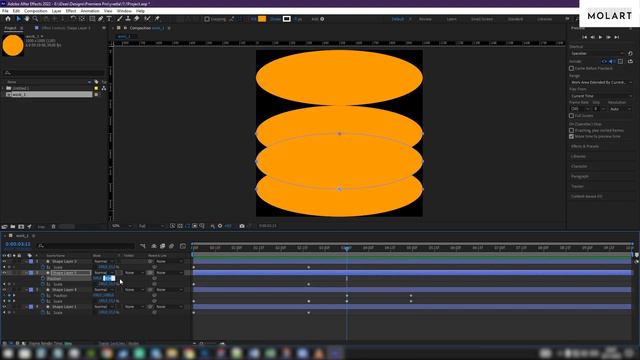The image size is (640, 360).
Task: Toggle the Motion Blur icon in timeline
Action: point(171,246)
